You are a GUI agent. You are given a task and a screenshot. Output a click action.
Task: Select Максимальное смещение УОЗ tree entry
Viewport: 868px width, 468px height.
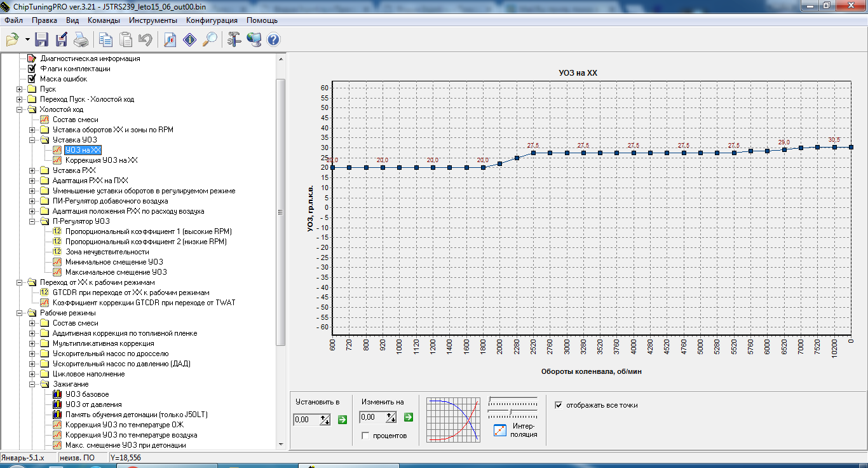(116, 272)
